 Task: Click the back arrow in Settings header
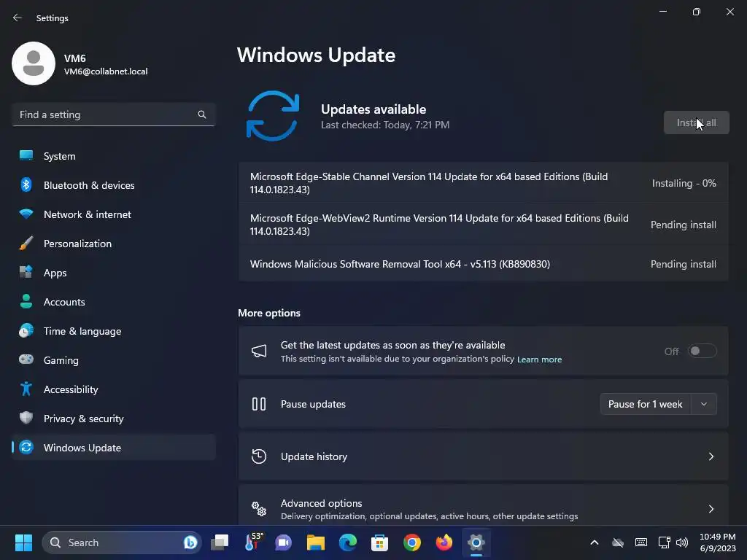coord(18,17)
